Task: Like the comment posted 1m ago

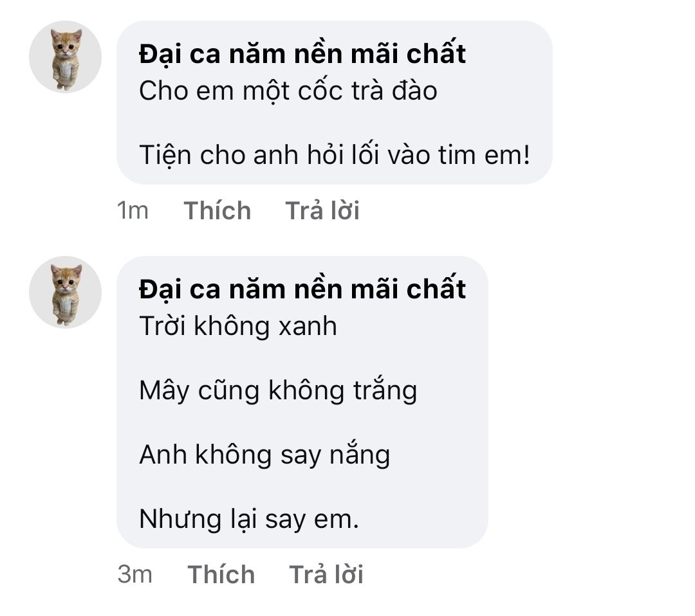Action: 218,211
